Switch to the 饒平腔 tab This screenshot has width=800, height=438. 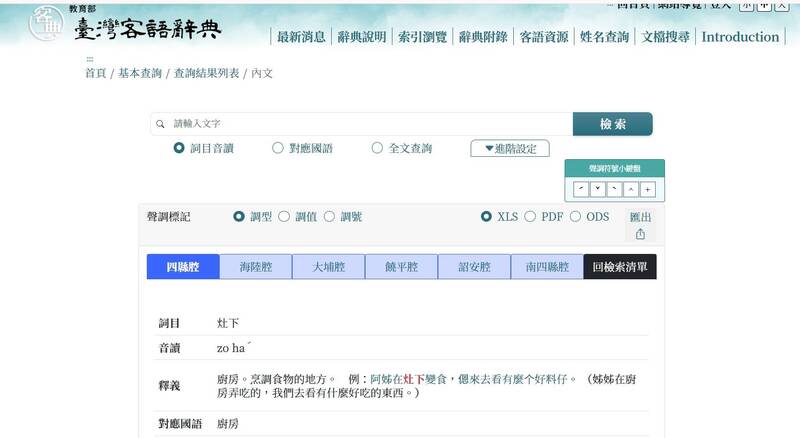pyautogui.click(x=402, y=266)
